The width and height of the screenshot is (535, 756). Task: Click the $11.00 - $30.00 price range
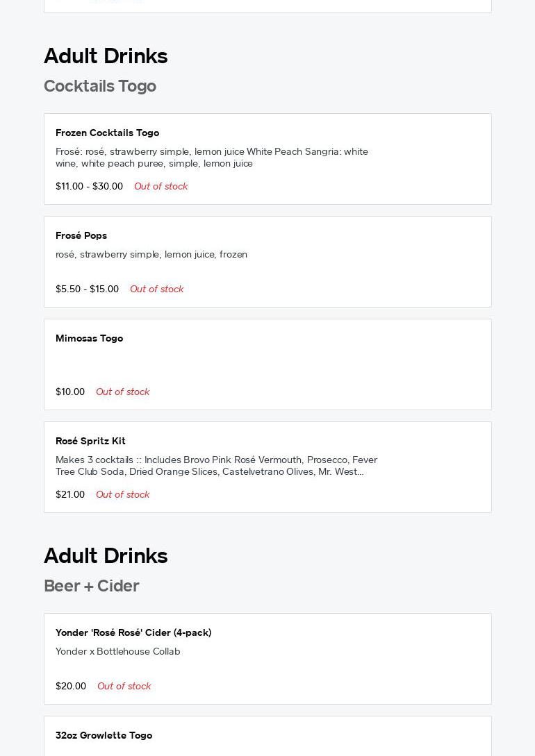(x=89, y=186)
